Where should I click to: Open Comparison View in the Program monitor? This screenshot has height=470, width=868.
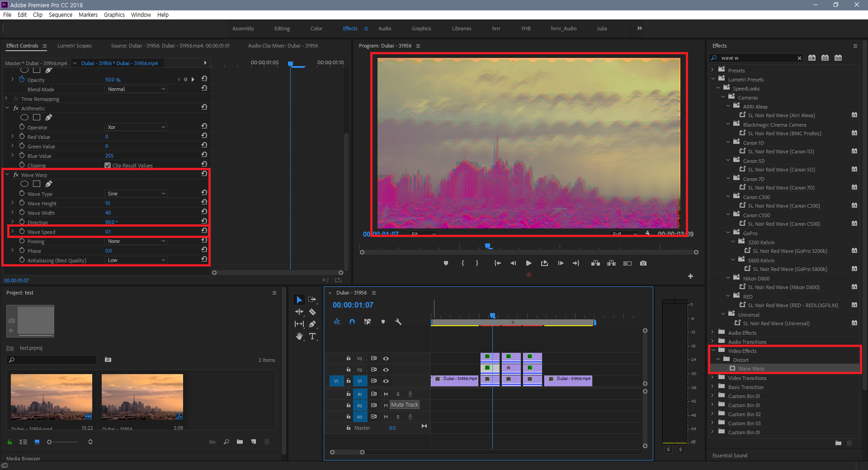[627, 263]
